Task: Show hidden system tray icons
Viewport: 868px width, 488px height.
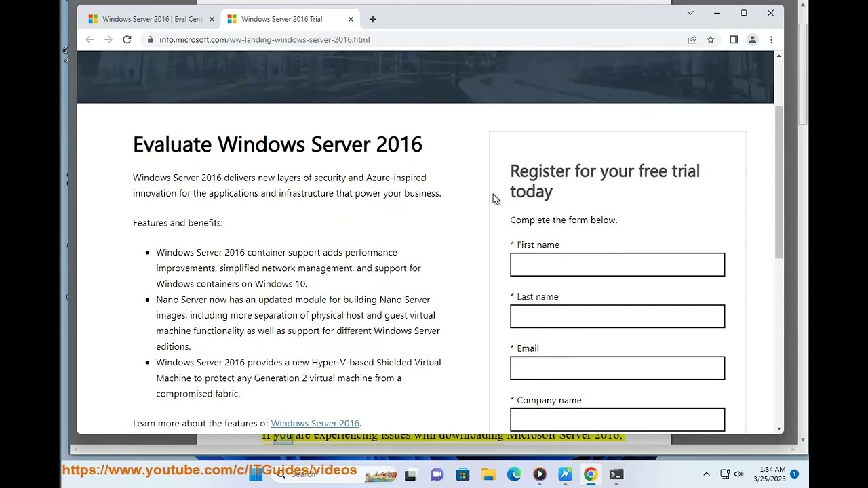Action: click(x=706, y=474)
